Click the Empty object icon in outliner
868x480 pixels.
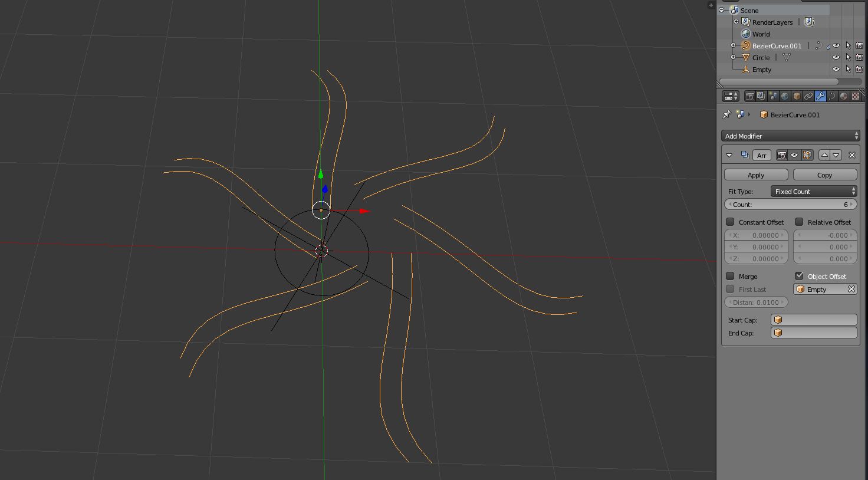745,69
